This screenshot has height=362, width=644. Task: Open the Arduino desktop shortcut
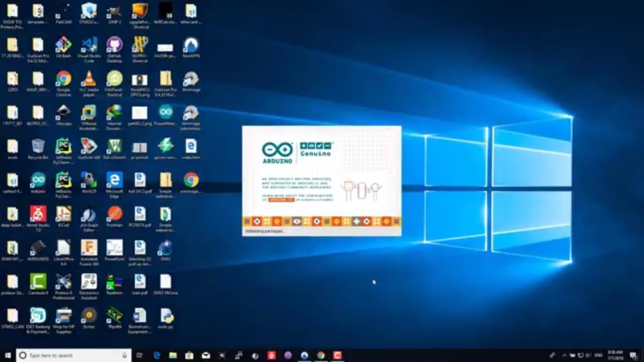pos(38,184)
